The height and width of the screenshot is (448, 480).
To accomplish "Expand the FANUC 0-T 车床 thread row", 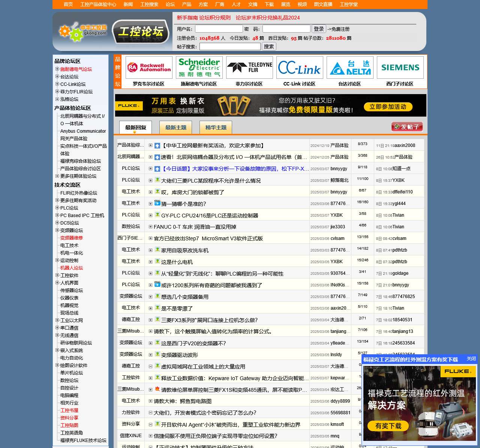I will (150, 227).
